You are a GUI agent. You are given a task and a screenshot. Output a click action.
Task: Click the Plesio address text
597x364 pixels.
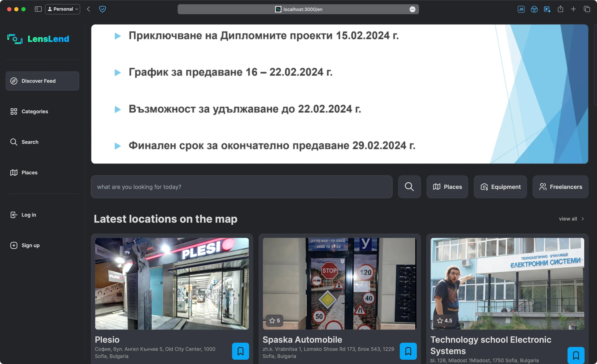coord(155,352)
